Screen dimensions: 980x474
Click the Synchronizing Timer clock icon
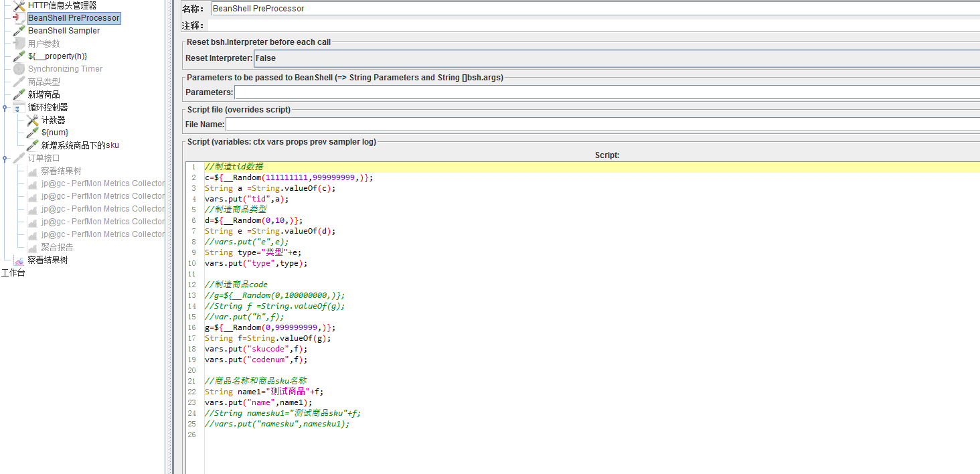[19, 69]
